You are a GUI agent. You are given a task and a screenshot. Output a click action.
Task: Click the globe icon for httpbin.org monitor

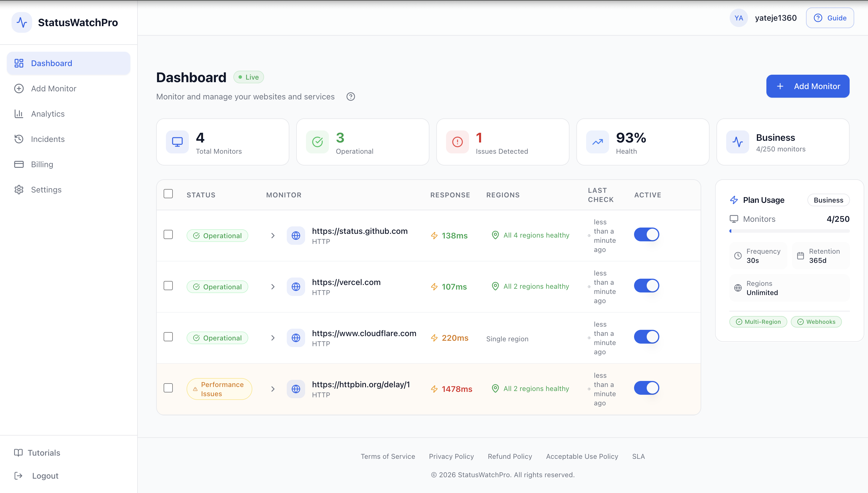(x=296, y=389)
